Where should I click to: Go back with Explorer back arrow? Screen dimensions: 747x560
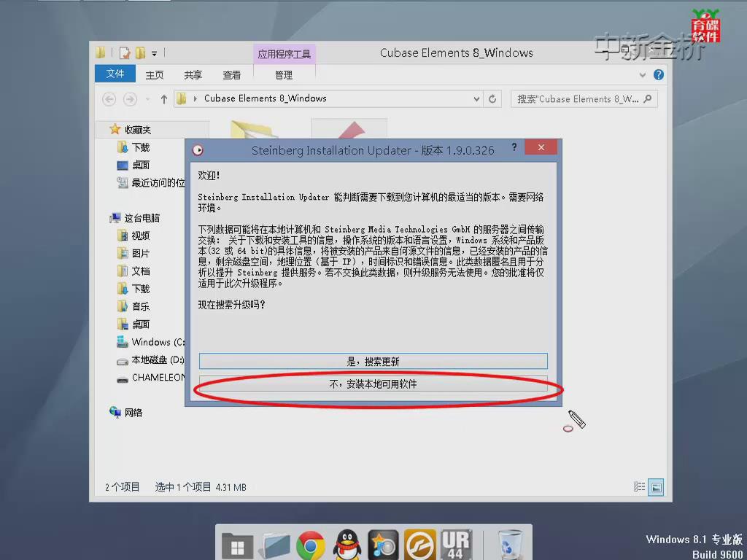pyautogui.click(x=109, y=99)
